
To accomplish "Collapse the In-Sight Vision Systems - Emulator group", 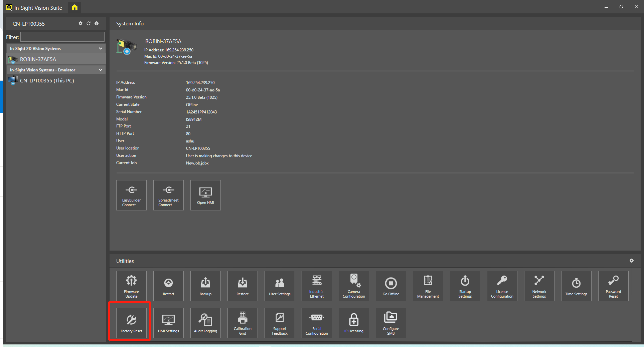I will pyautogui.click(x=101, y=70).
